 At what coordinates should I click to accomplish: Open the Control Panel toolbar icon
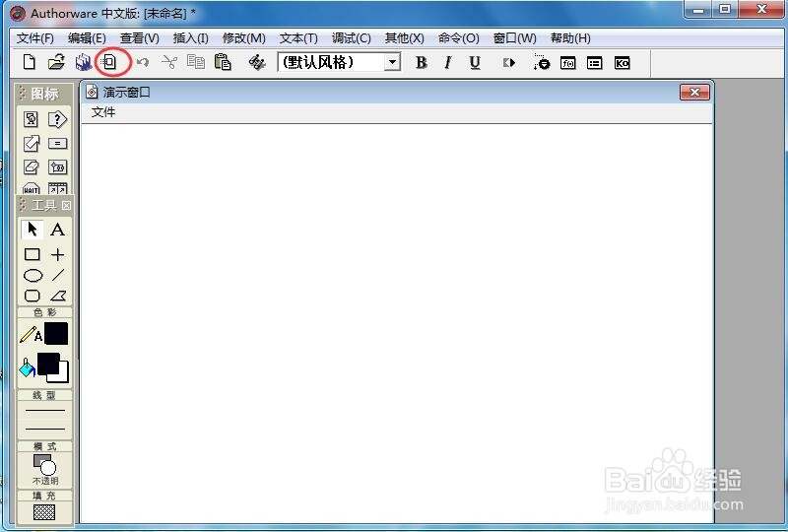point(541,62)
